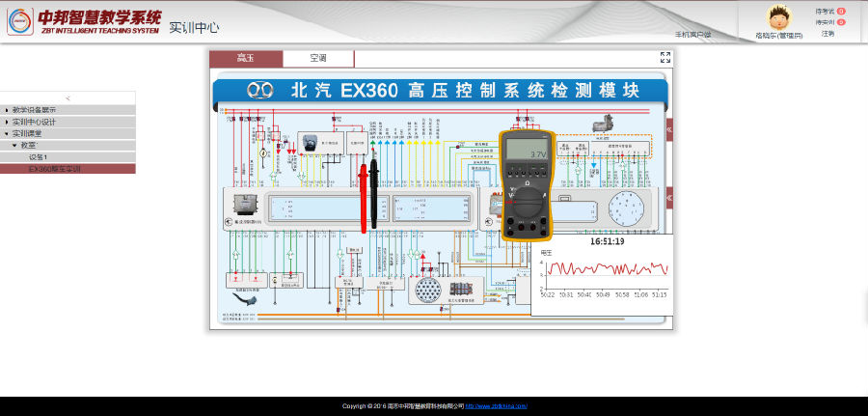
Task: Click the 北汽 EX360 高压控制系统检测模块 title
Action: click(x=465, y=91)
